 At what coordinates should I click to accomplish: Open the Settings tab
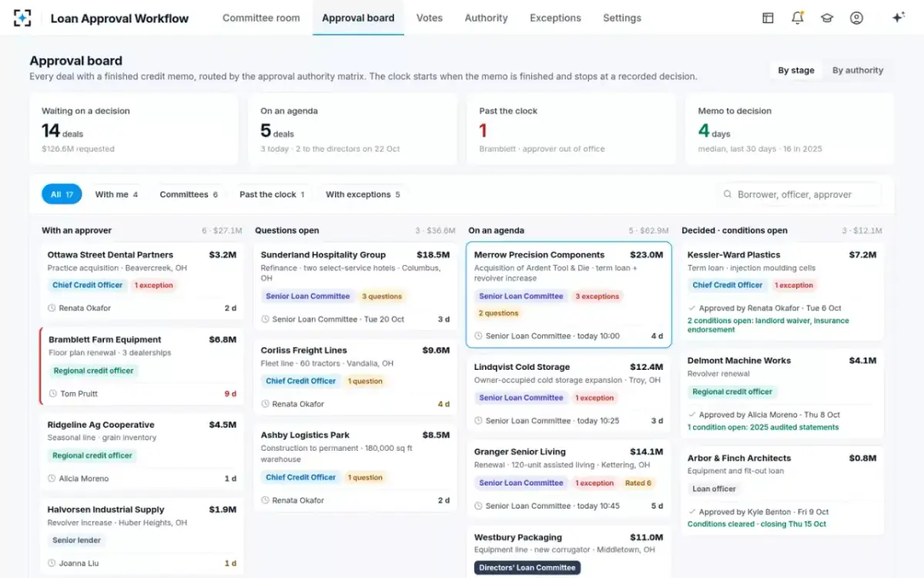[x=622, y=18]
